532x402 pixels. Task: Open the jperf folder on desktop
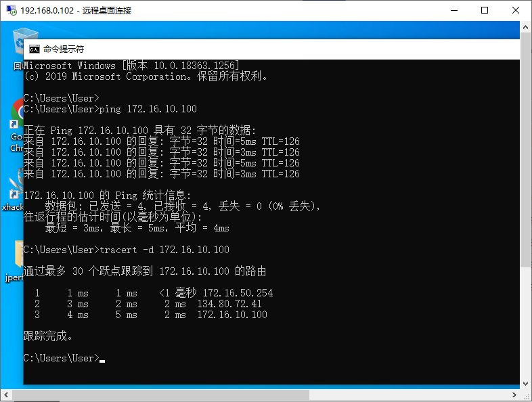(16, 261)
